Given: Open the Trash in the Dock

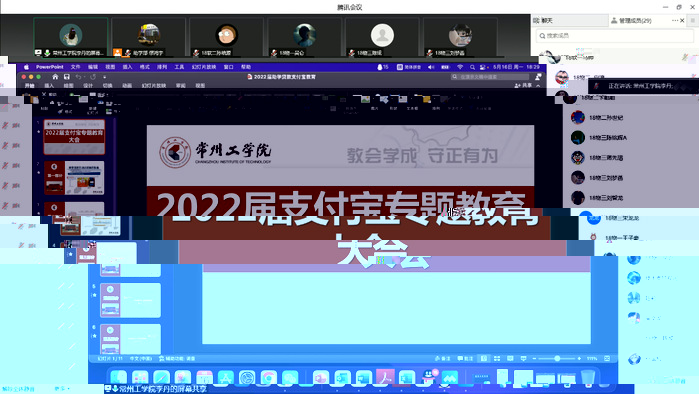Looking at the screenshot, I should [588, 378].
